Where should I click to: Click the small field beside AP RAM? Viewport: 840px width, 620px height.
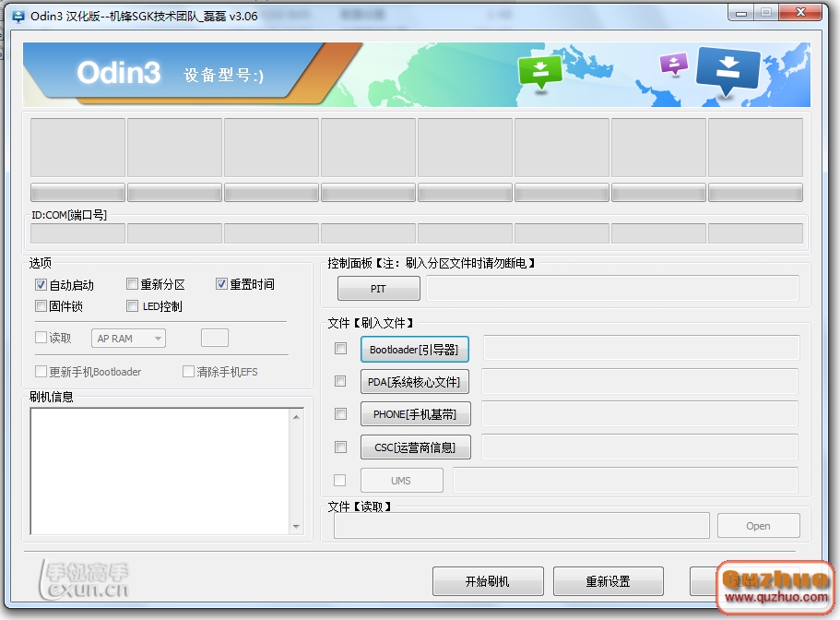pyautogui.click(x=215, y=338)
